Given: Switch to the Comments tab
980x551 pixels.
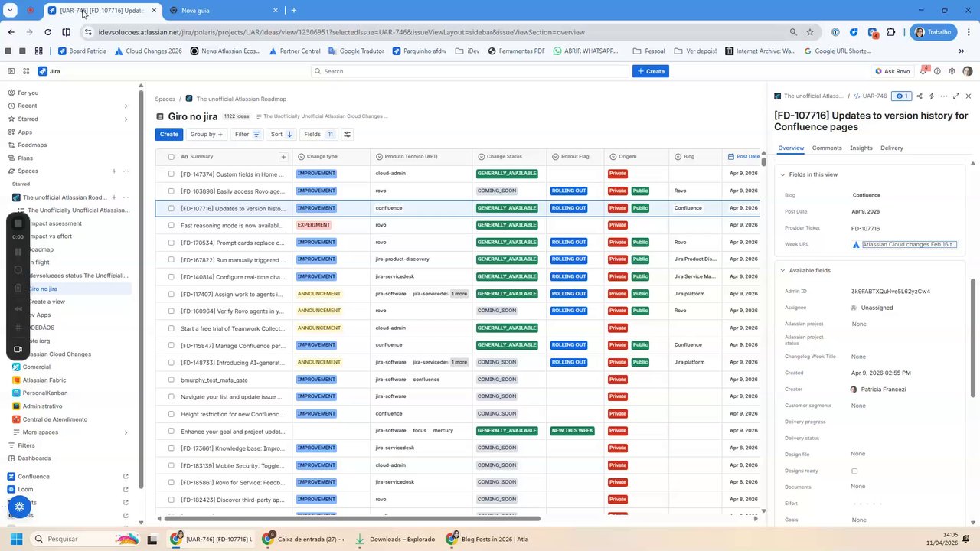Looking at the screenshot, I should [x=827, y=148].
